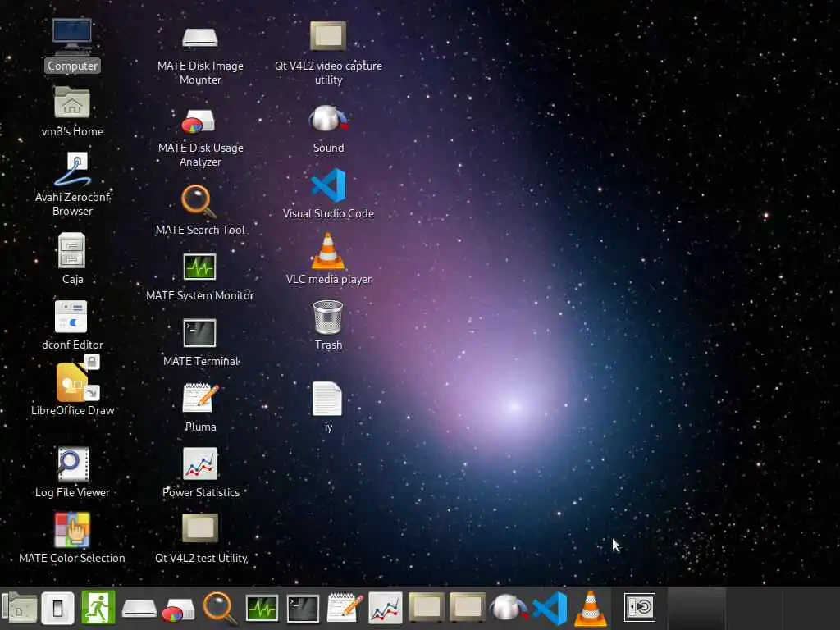The height and width of the screenshot is (630, 840).
Task: Launch Visual Studio Code from the bottom panel
Action: tap(550, 608)
